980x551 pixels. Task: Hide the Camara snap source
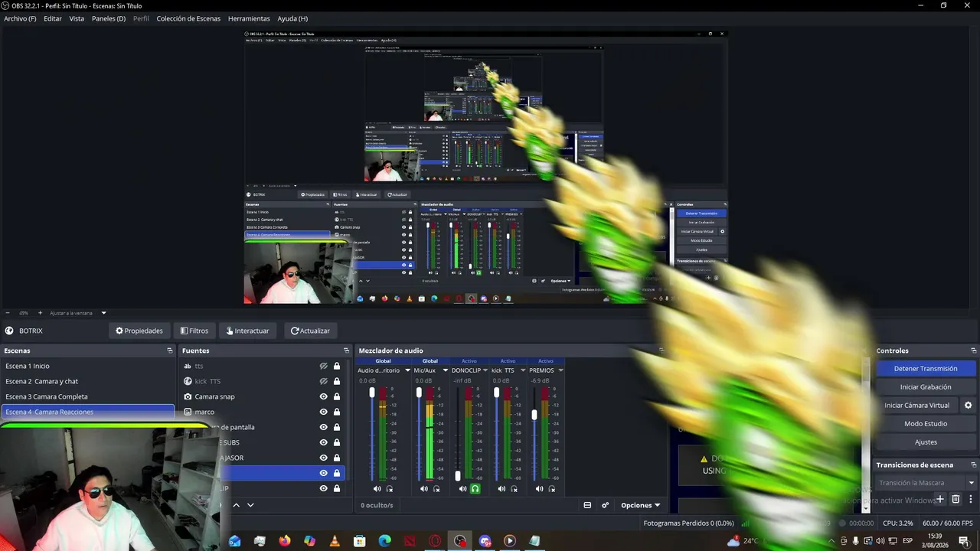pyautogui.click(x=324, y=396)
